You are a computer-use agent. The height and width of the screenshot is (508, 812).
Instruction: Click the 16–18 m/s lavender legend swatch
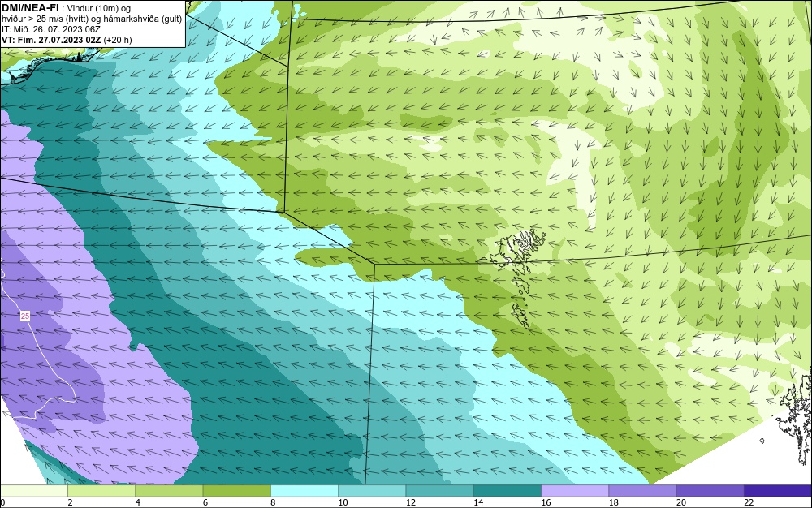pos(575,491)
